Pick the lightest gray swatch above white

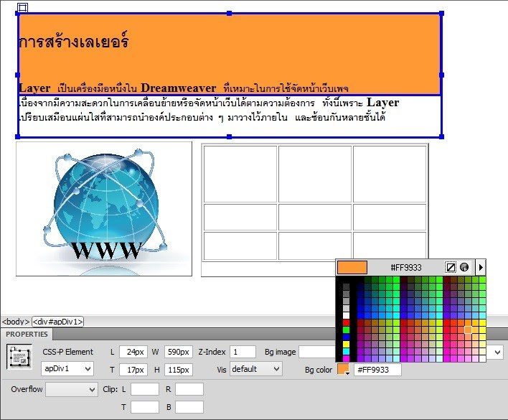347,309
